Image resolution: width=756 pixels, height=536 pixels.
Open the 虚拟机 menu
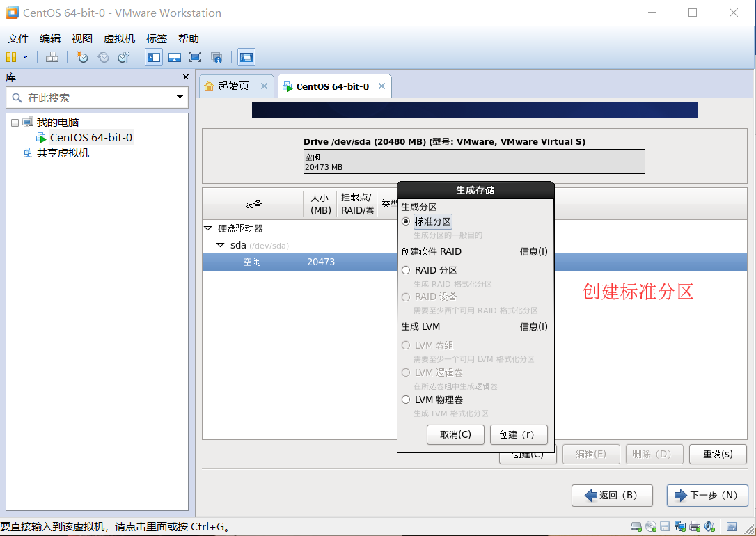point(119,38)
